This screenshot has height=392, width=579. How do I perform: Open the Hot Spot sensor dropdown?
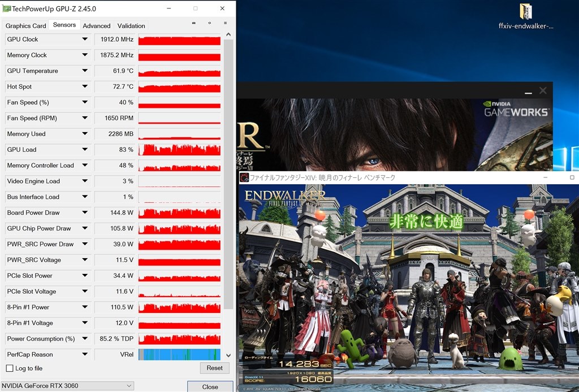point(85,86)
